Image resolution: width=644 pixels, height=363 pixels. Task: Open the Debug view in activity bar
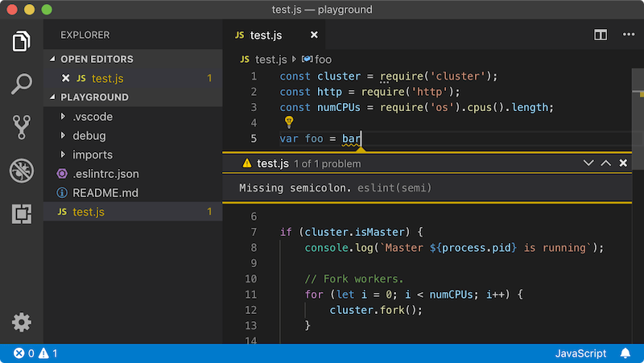[22, 170]
